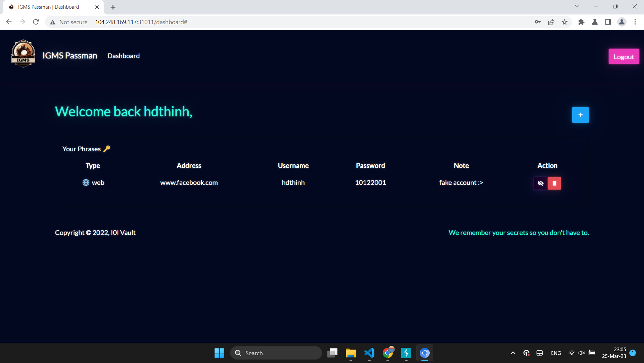Open the ENG language selector

[x=556, y=353]
